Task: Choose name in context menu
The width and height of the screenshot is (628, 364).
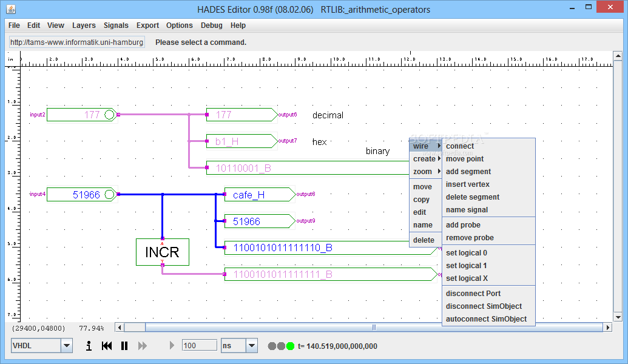Action: pos(425,226)
